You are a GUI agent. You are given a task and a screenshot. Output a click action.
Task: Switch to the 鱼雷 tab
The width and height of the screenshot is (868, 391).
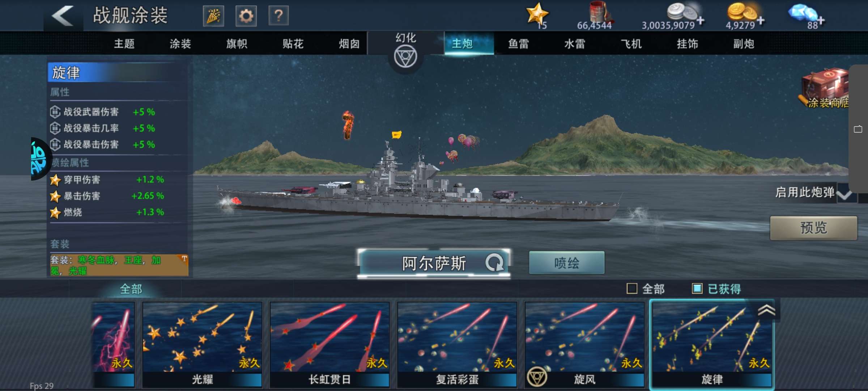pos(518,44)
